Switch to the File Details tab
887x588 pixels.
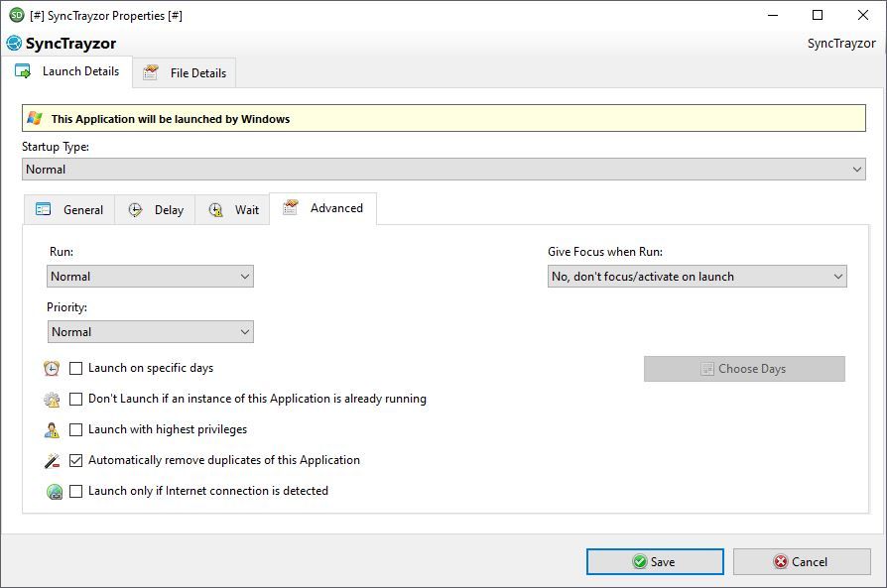click(x=185, y=71)
